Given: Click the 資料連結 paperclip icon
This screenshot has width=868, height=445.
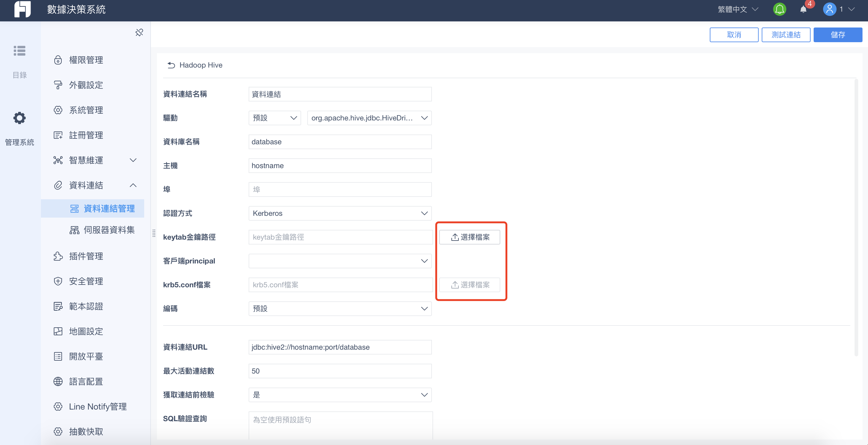Looking at the screenshot, I should coord(58,185).
